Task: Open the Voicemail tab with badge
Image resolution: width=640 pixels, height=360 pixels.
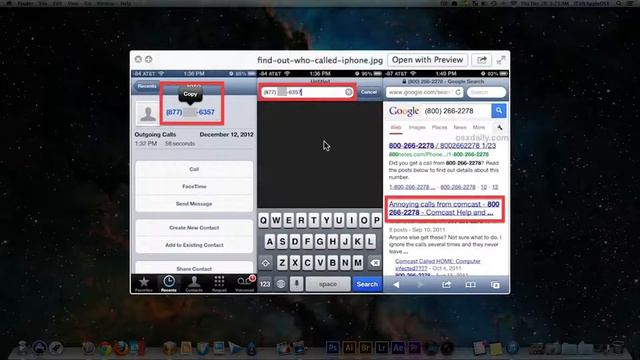Action: coord(245,283)
